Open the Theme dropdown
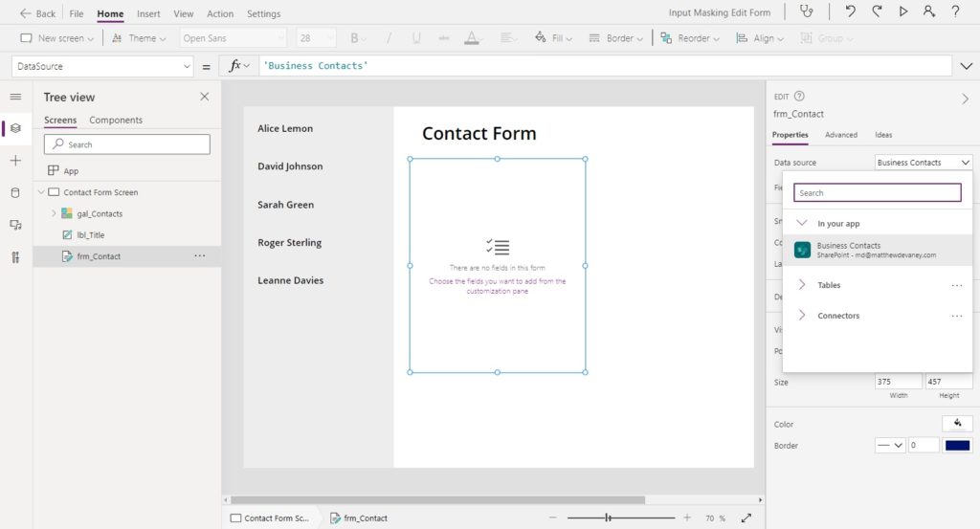This screenshot has height=529, width=980. 139,38
